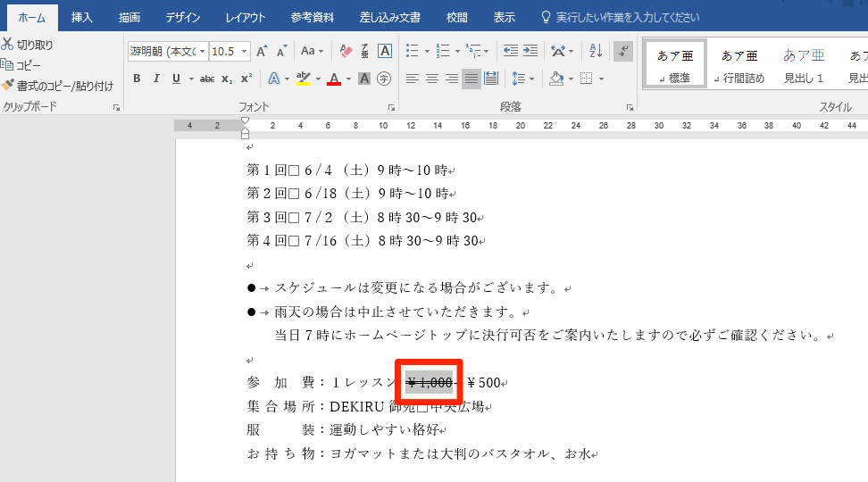868x482 pixels.
Task: Clear all formatting eraser icon
Action: pyautogui.click(x=346, y=52)
